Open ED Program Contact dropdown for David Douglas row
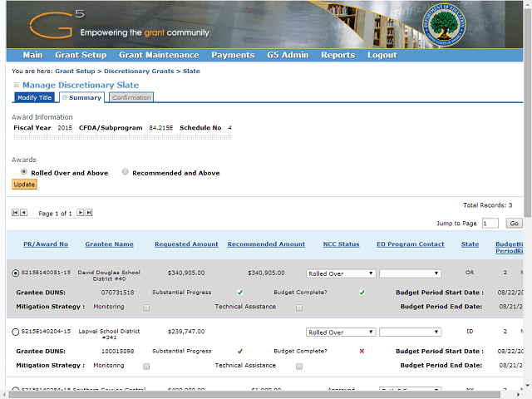532x399 pixels. [x=410, y=273]
